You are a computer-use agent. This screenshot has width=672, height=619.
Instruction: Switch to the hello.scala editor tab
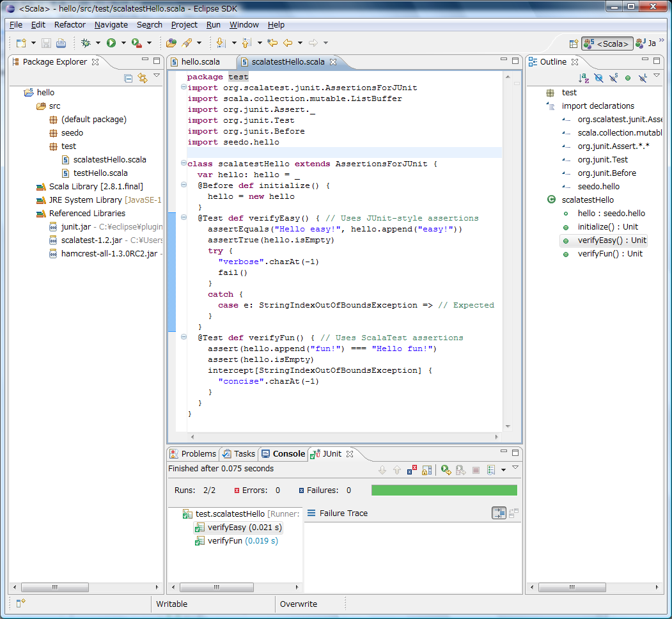200,62
